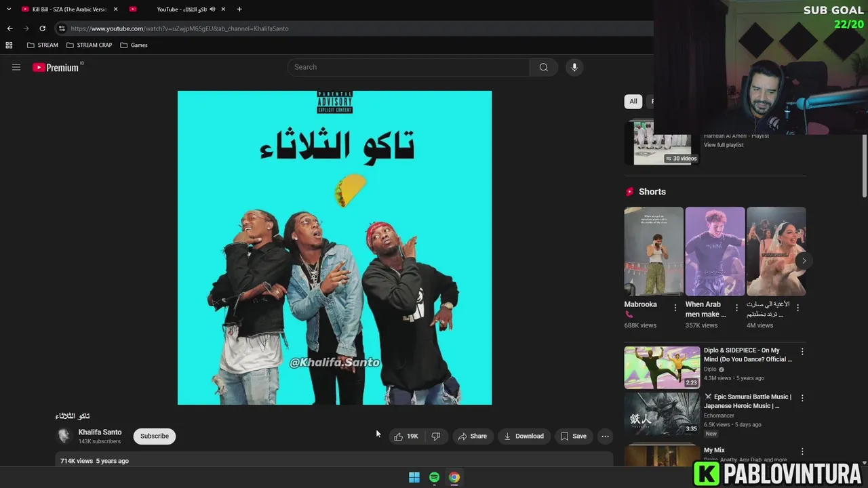
Task: Mute the playing tab via speaker icon
Action: [213, 9]
